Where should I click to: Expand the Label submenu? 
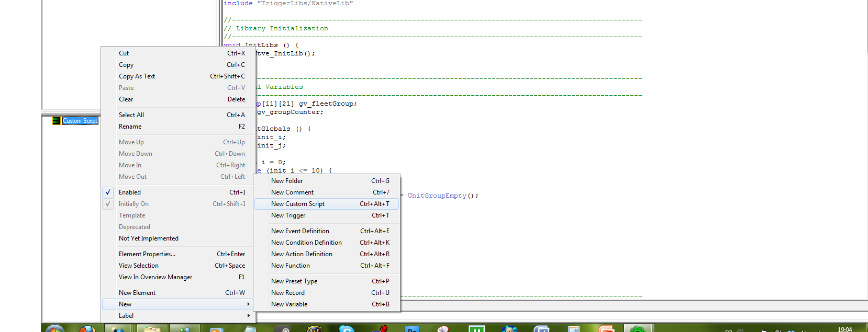pyautogui.click(x=178, y=316)
